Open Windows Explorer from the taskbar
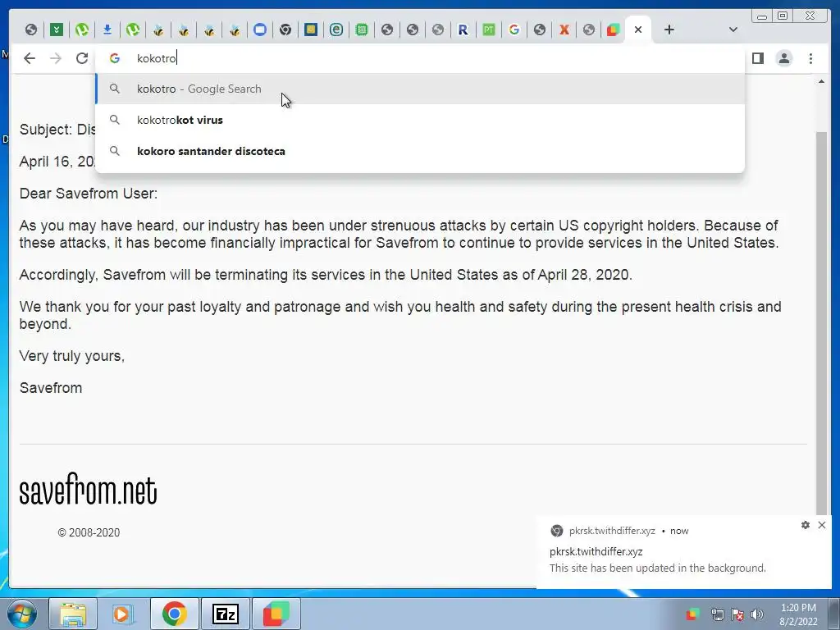Screen dimensions: 840x630 click(x=73, y=614)
